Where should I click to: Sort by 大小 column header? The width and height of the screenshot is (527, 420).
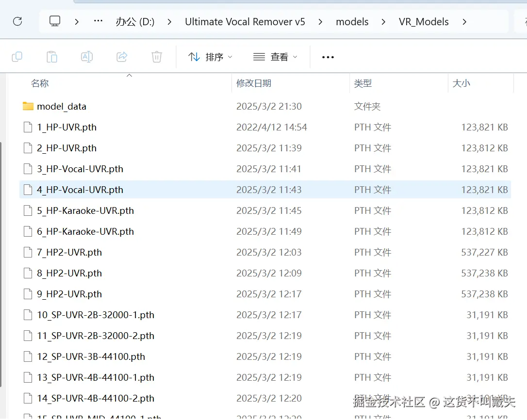461,83
